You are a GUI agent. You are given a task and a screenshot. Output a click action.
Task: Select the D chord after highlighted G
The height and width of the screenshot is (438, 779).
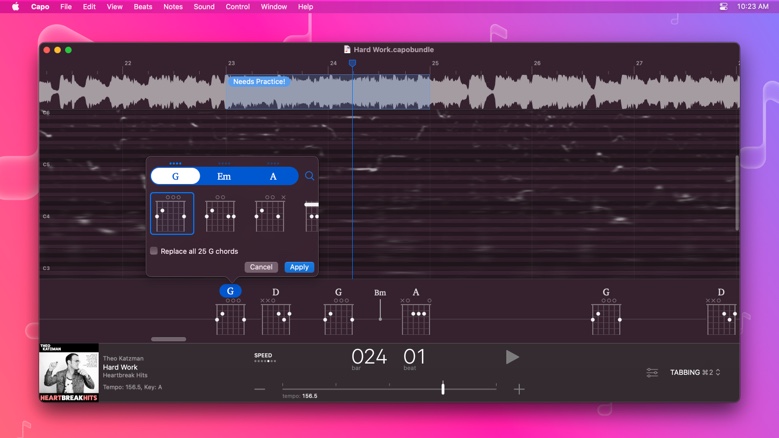(276, 313)
